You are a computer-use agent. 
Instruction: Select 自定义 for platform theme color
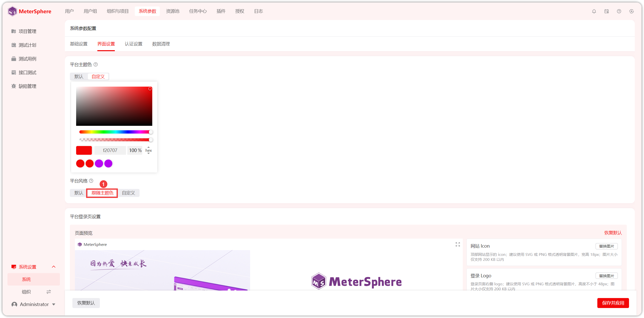click(98, 76)
